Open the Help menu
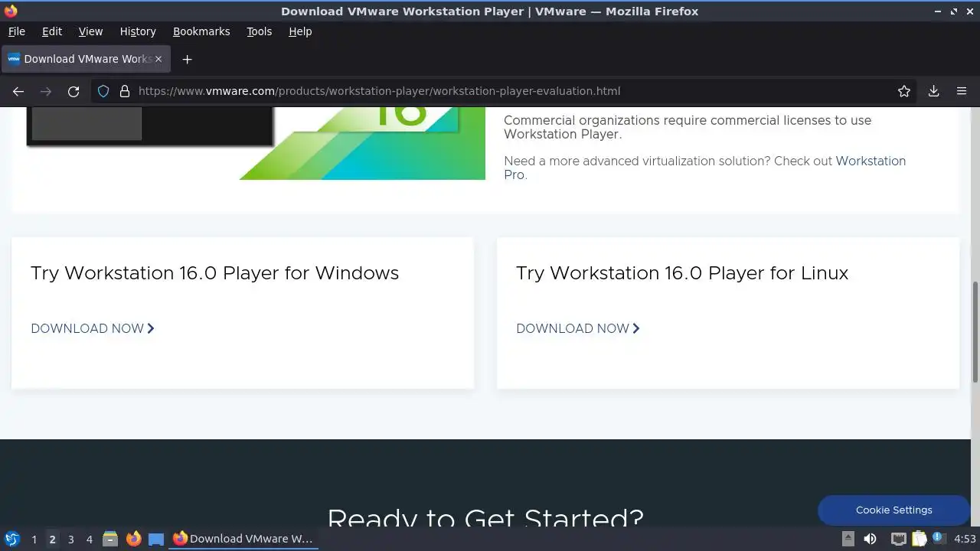 (300, 31)
